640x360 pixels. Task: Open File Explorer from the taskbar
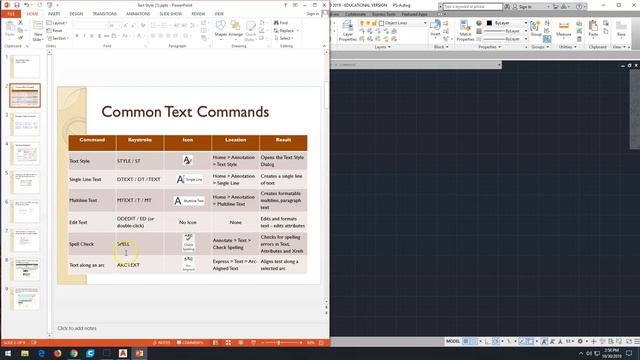[x=25, y=353]
